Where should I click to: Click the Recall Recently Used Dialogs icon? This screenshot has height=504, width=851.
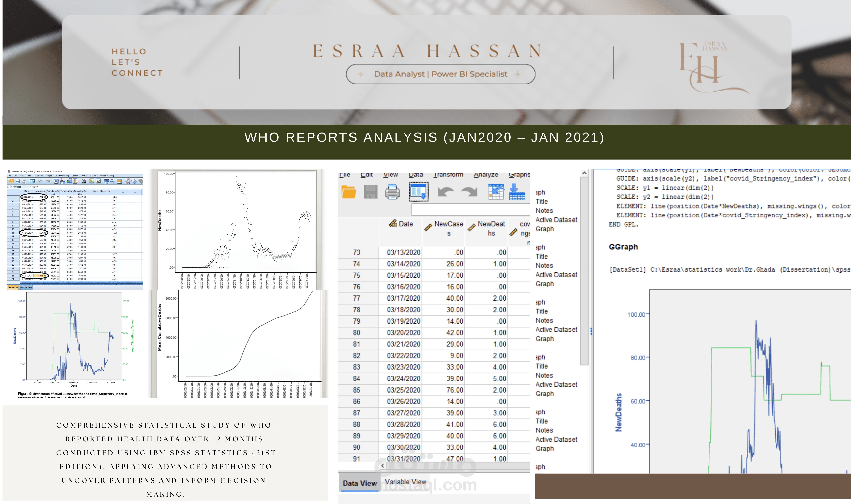point(32,181)
